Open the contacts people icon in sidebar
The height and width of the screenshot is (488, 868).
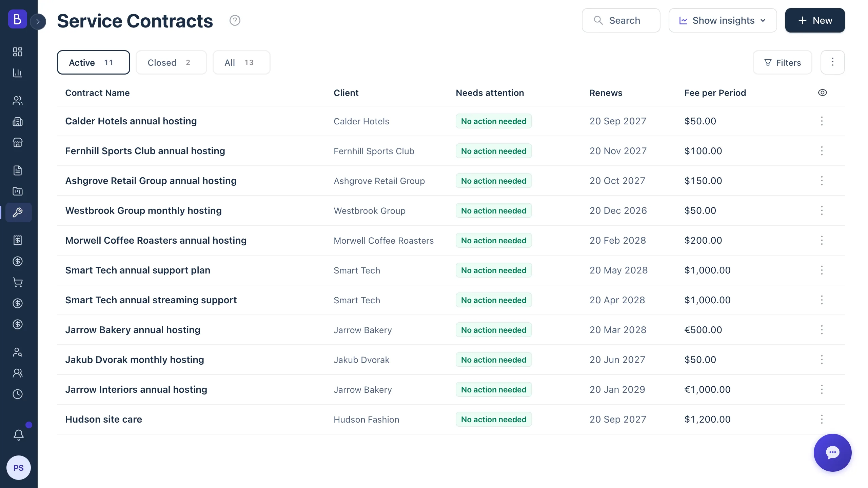[x=18, y=101]
